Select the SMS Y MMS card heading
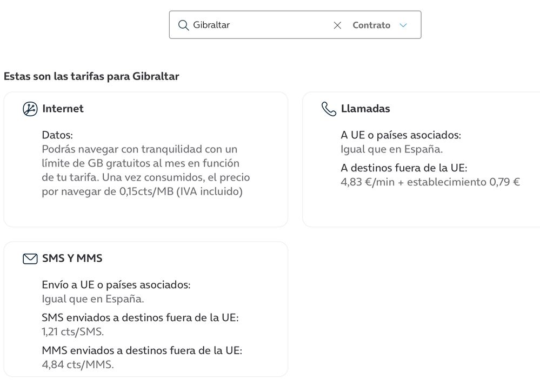This screenshot has width=540, height=392. click(72, 258)
